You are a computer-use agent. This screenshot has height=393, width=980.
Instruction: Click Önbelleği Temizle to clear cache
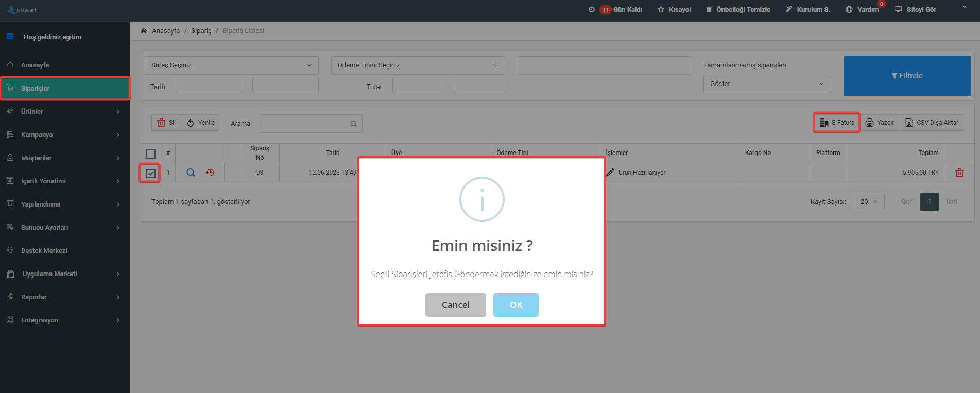(738, 10)
